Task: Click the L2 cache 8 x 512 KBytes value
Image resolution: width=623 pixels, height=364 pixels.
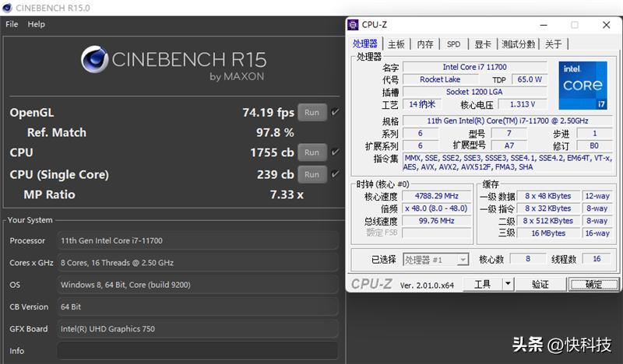Action: click(548, 221)
